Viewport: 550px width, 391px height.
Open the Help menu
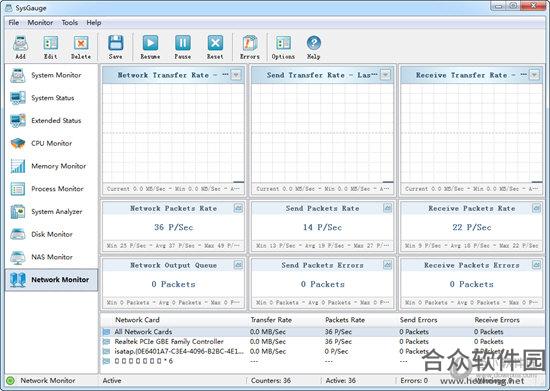tap(94, 23)
